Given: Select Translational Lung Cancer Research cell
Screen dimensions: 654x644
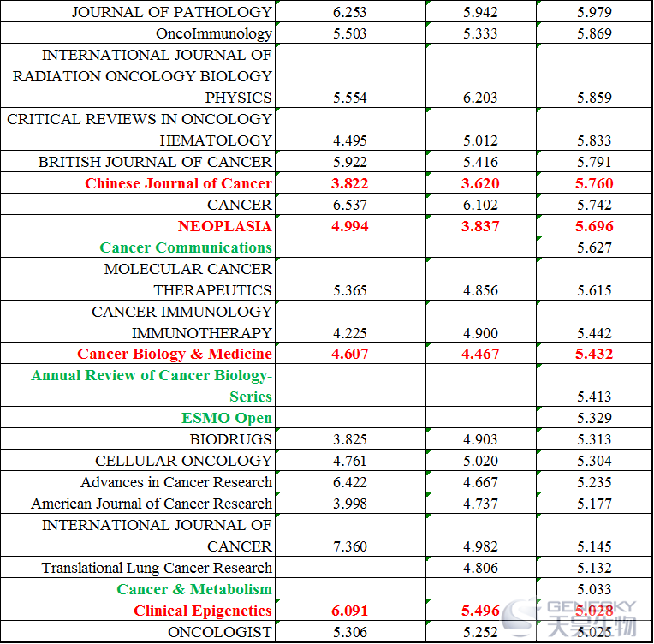Looking at the screenshot, I should click(x=138, y=567).
